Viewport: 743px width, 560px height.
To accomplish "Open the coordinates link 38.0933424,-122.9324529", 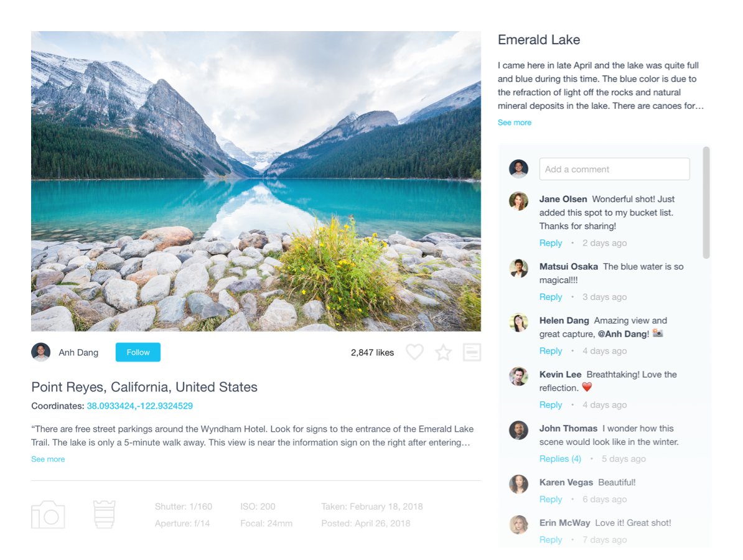I will pyautogui.click(x=140, y=406).
